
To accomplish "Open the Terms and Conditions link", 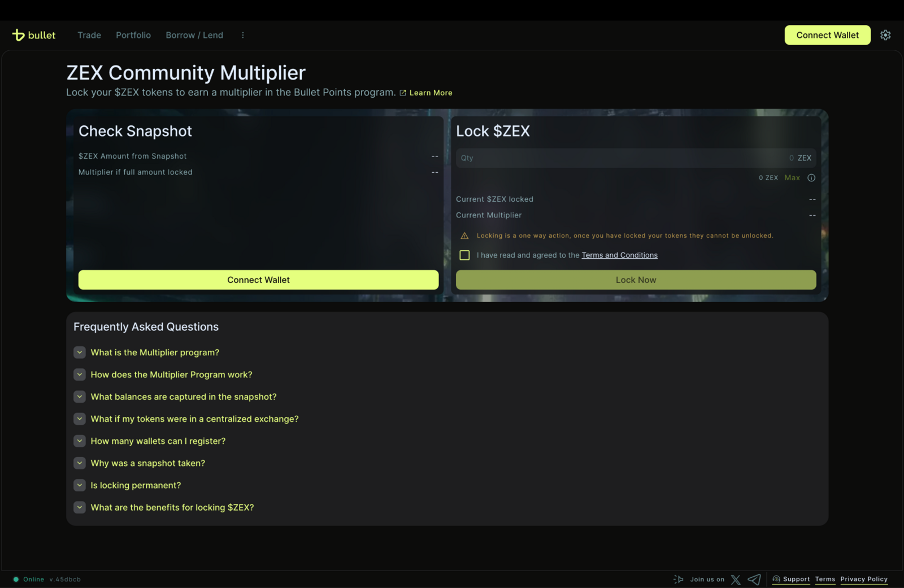I will pyautogui.click(x=620, y=255).
